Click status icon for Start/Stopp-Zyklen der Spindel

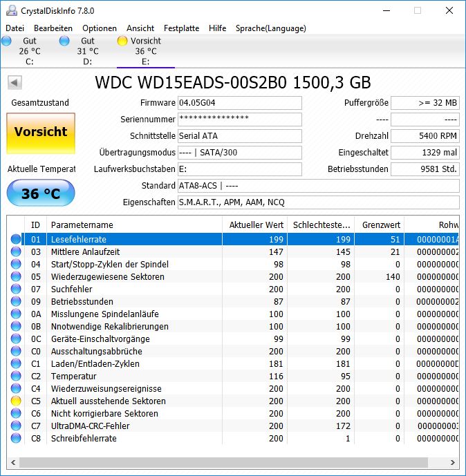[x=16, y=264]
